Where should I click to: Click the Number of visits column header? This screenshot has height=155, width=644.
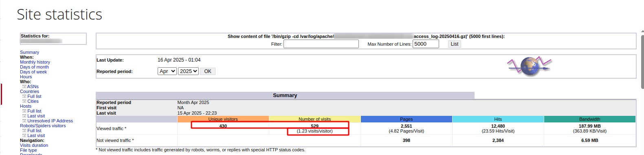point(315,119)
